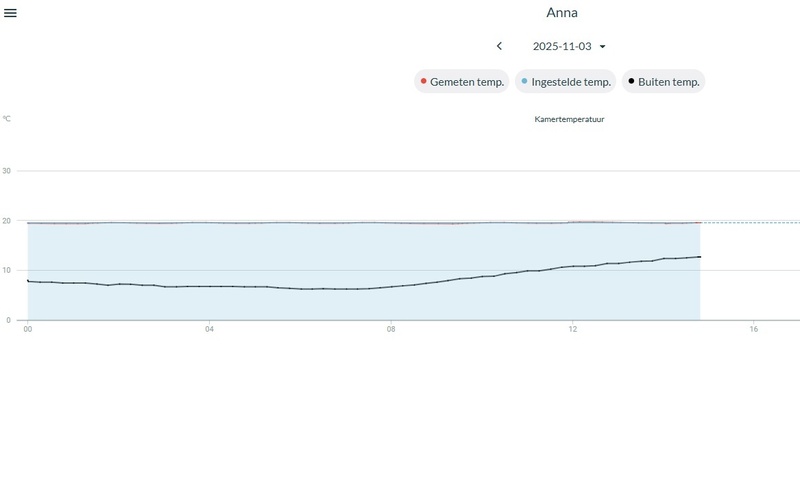This screenshot has height=503, width=800.
Task: Toggle the Gemeten temp. series chip
Action: click(x=462, y=82)
